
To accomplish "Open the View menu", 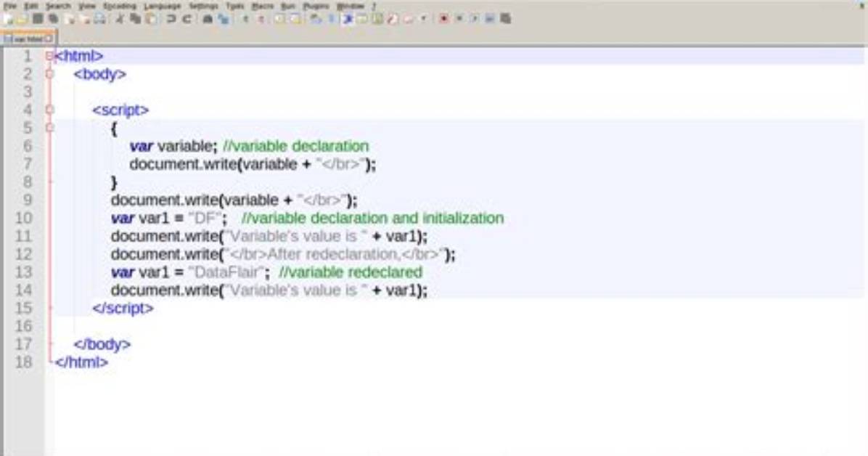I will coord(87,6).
